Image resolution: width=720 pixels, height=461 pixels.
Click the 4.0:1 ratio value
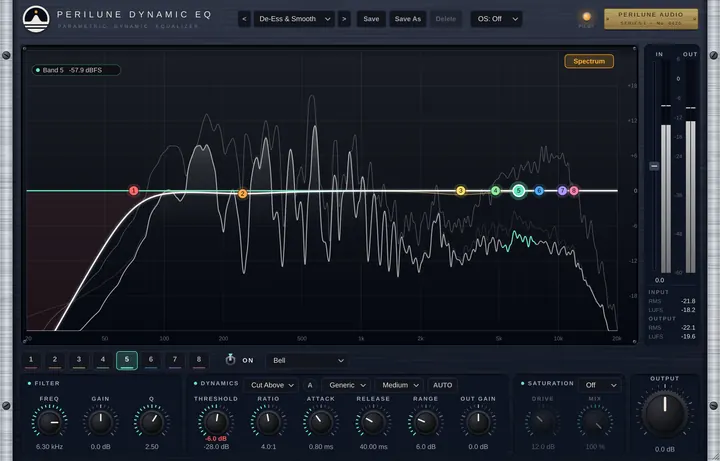(269, 447)
